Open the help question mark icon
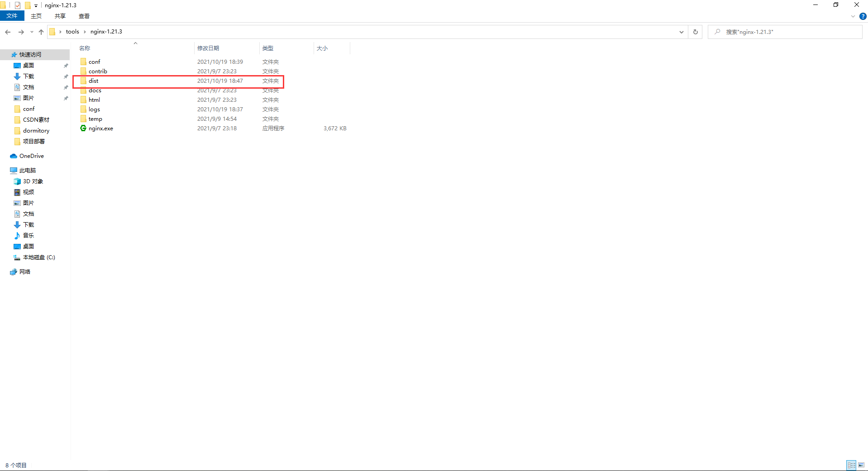The image size is (868, 471). point(863,16)
